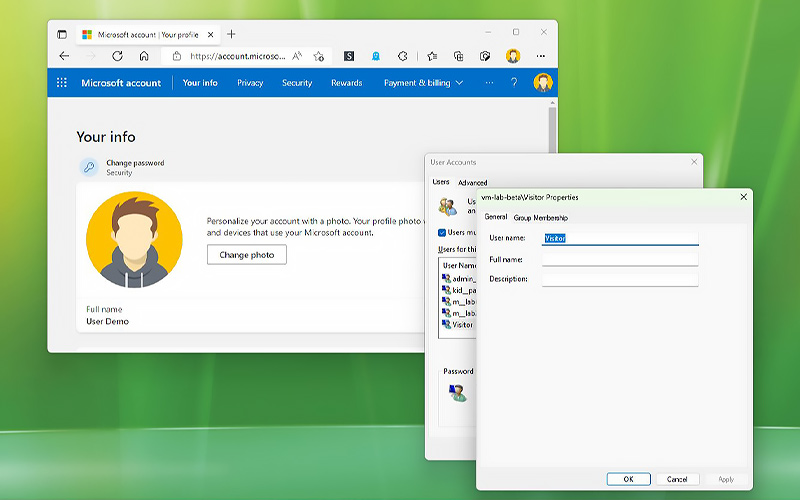This screenshot has height=500, width=800.
Task: Toggle the Users must enter checkbox
Action: coord(442,233)
